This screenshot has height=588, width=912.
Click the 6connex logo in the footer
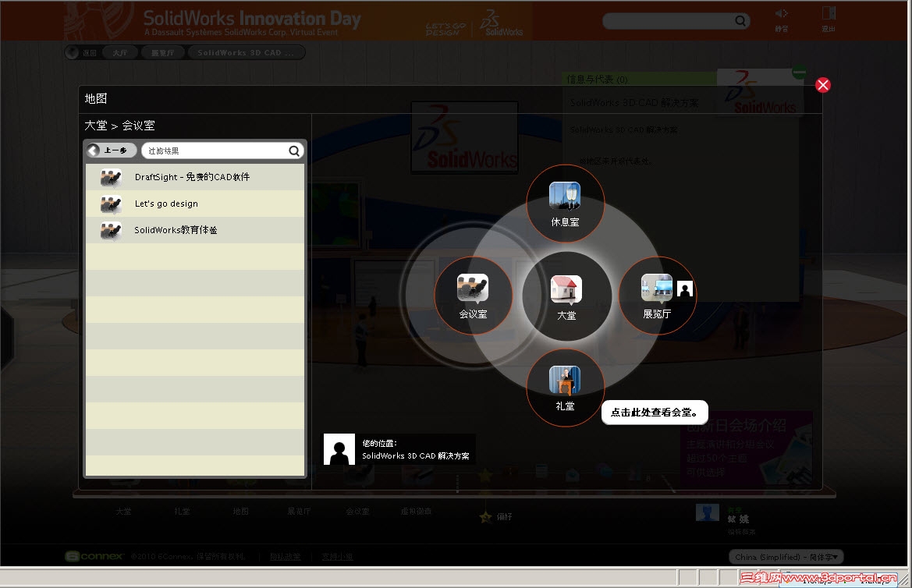(x=94, y=556)
